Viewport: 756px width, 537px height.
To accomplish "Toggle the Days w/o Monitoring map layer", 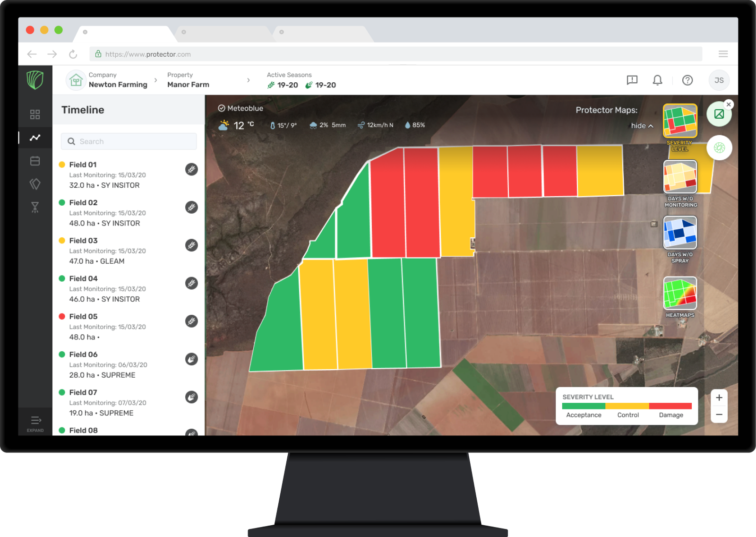I will click(680, 177).
